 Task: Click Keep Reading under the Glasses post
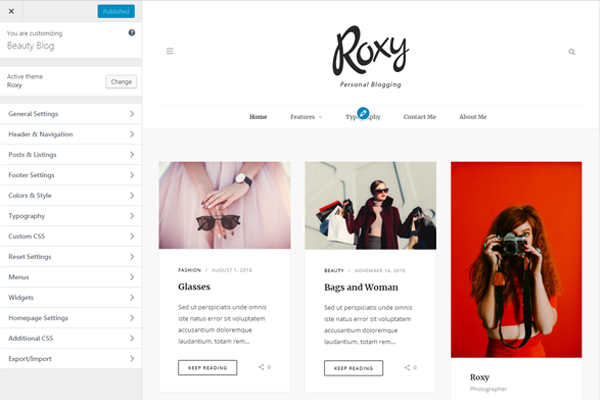pyautogui.click(x=207, y=367)
